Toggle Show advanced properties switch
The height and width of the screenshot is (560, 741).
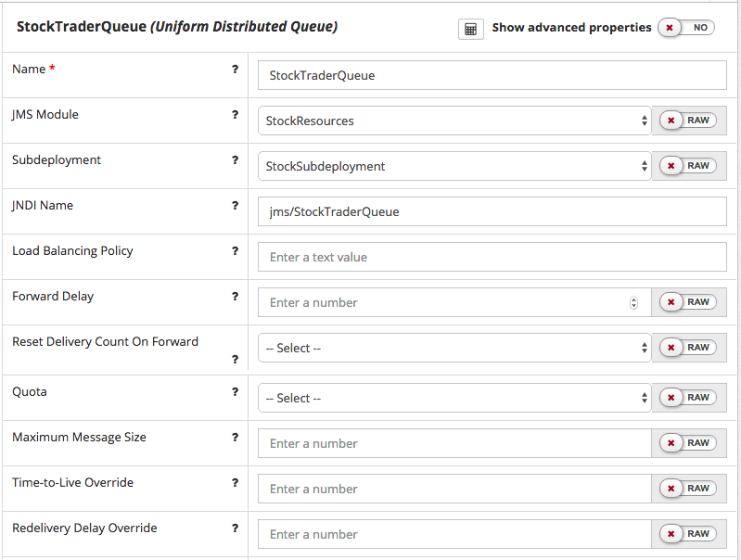[x=686, y=28]
